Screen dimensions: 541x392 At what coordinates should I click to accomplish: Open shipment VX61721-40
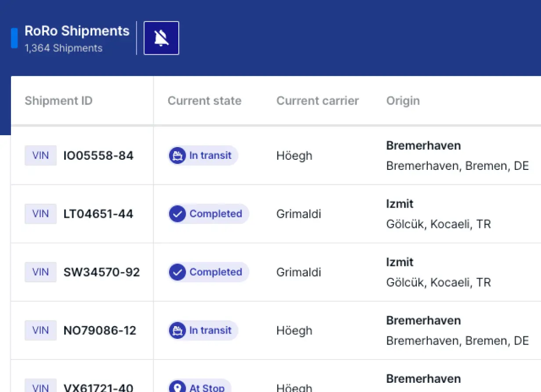tap(98, 388)
